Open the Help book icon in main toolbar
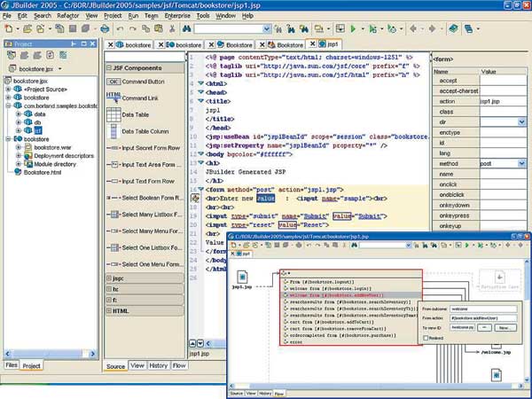532x399 pixels. (x=453, y=29)
